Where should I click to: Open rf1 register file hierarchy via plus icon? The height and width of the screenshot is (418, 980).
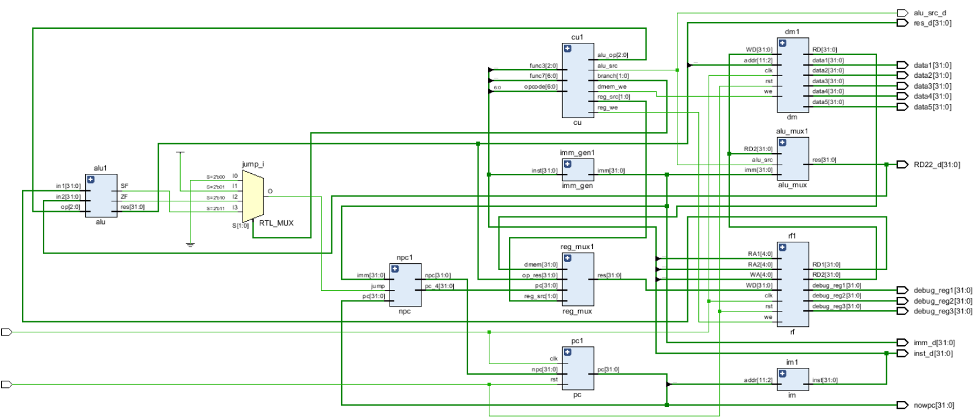point(782,247)
